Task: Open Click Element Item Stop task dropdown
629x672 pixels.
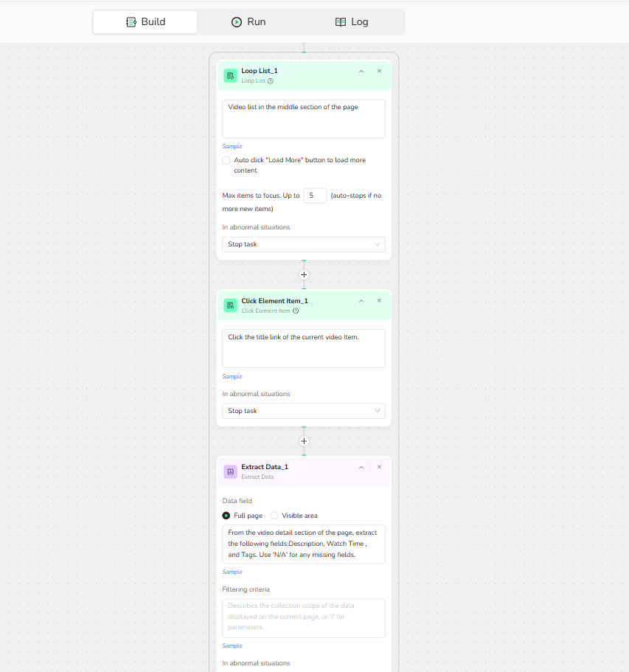Action: click(x=304, y=411)
